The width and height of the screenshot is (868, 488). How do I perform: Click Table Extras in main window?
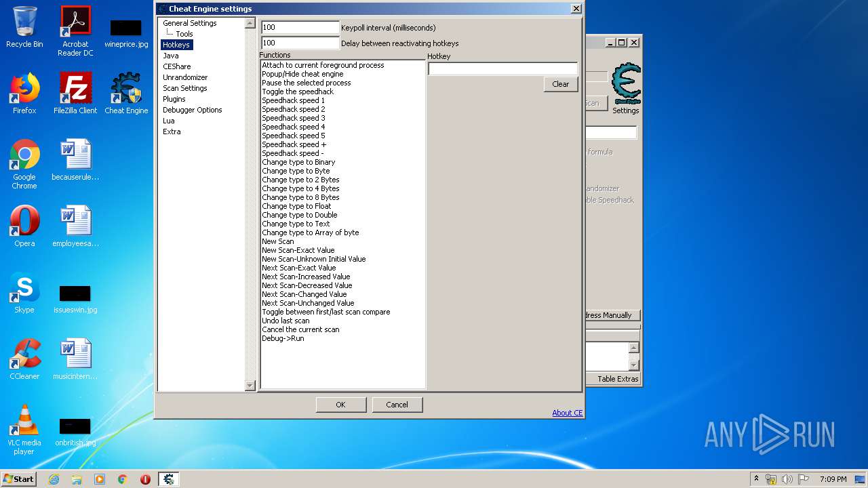618,379
